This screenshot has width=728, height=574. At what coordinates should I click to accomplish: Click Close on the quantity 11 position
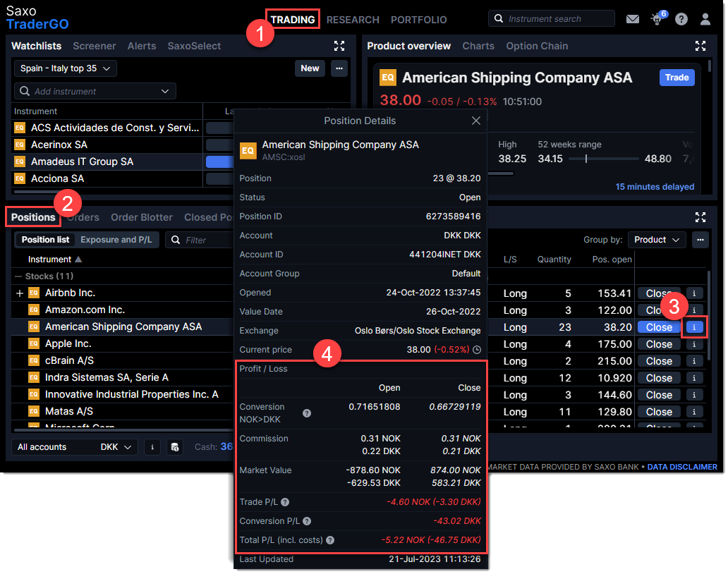[659, 412]
